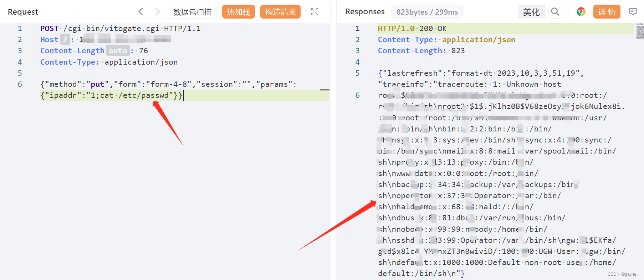Click line number 6 in request editor
644x280 pixels.
tap(20, 84)
